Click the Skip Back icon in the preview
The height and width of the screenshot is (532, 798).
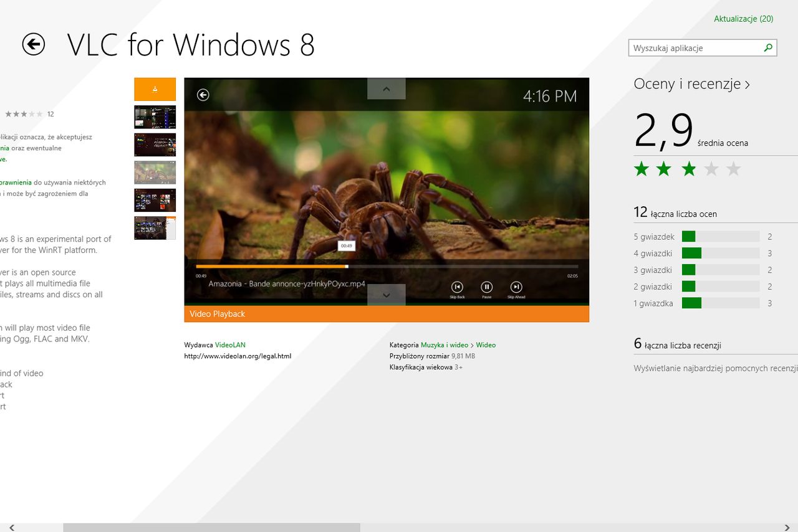pyautogui.click(x=457, y=287)
